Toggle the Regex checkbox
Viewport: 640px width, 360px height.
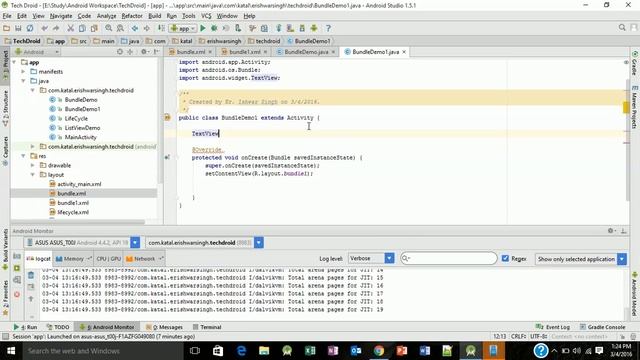tap(505, 258)
